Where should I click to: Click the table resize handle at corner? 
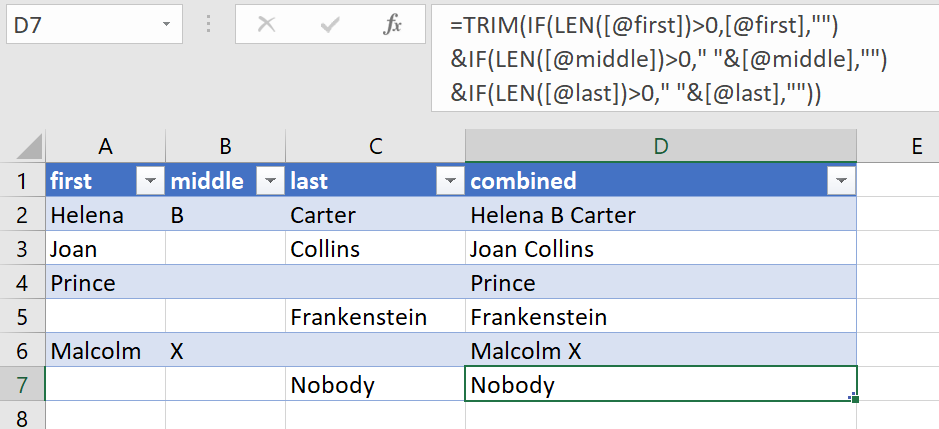(x=853, y=398)
